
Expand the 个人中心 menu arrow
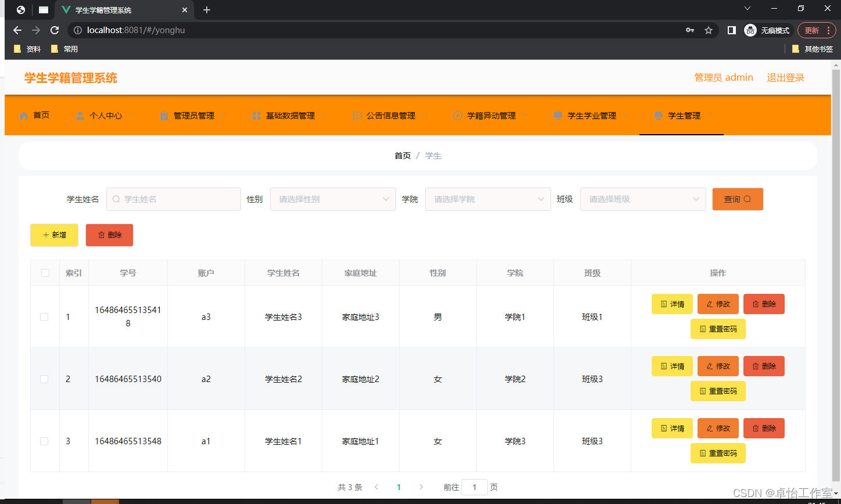(131, 115)
